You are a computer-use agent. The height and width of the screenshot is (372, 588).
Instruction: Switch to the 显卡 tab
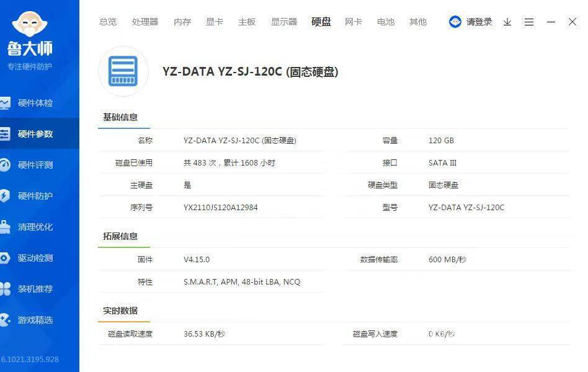215,22
